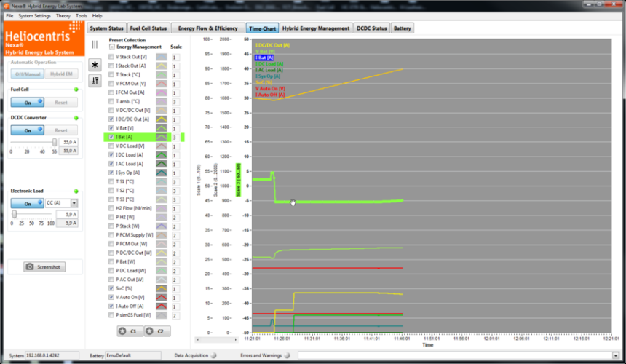The height and width of the screenshot is (364, 626).
Task: Click the asterisk icon button
Action: pos(95,65)
